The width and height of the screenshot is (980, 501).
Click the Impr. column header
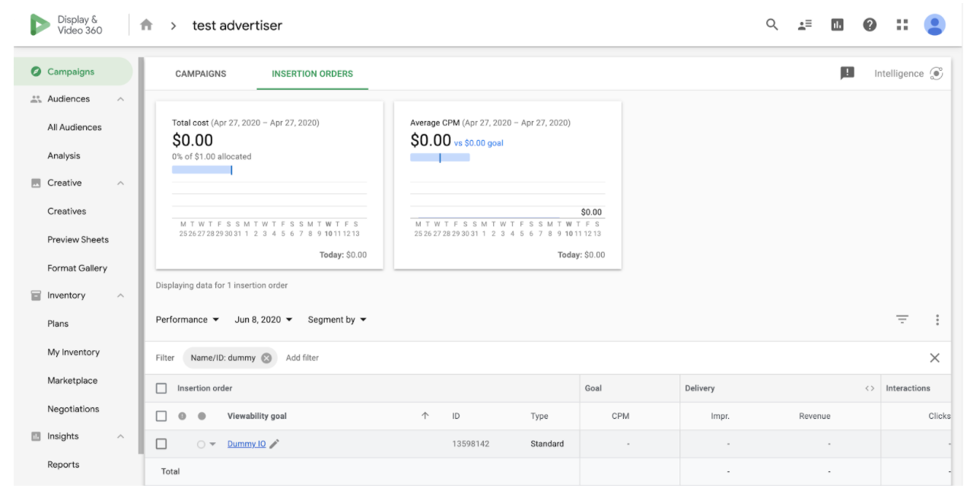[719, 416]
